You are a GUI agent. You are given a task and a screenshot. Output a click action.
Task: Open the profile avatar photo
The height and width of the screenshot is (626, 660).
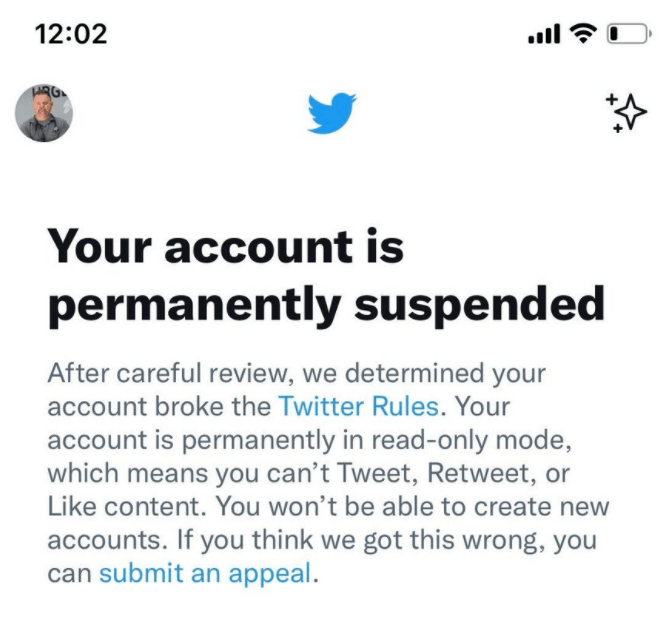tap(44, 112)
